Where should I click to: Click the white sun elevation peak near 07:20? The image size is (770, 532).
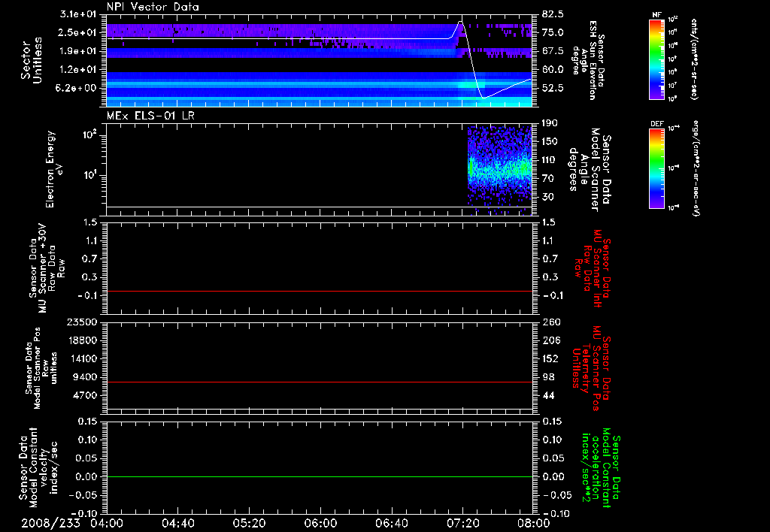pyautogui.click(x=461, y=22)
